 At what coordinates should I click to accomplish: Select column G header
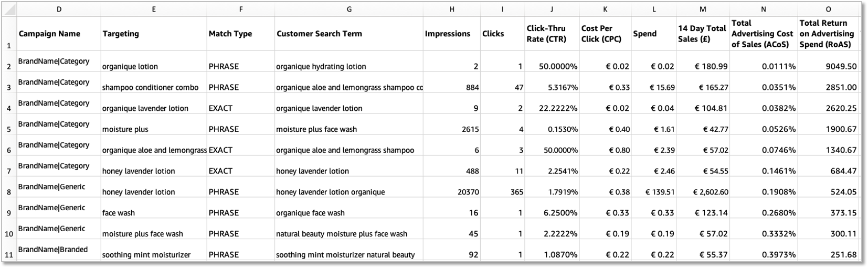click(349, 9)
